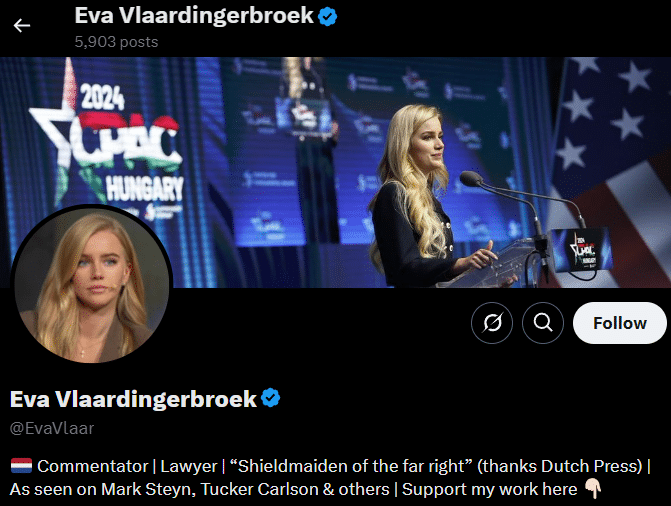Click the header title at the top
This screenshot has width=671, height=506.
[194, 16]
